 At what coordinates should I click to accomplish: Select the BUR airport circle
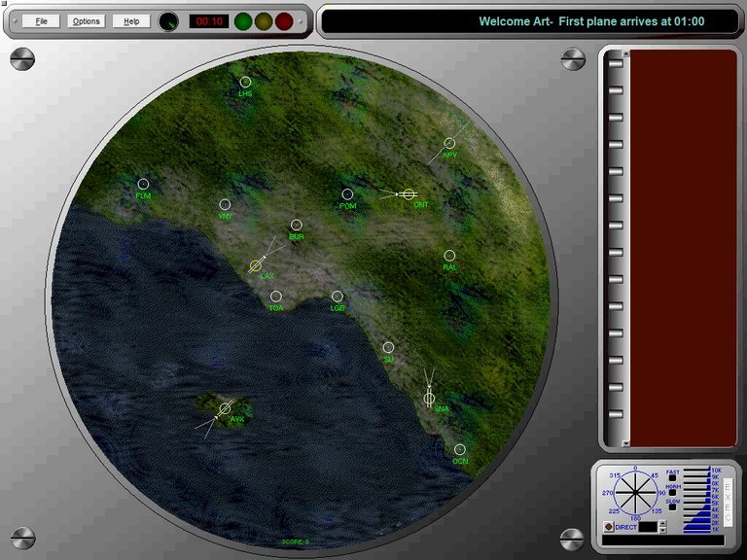tap(297, 226)
